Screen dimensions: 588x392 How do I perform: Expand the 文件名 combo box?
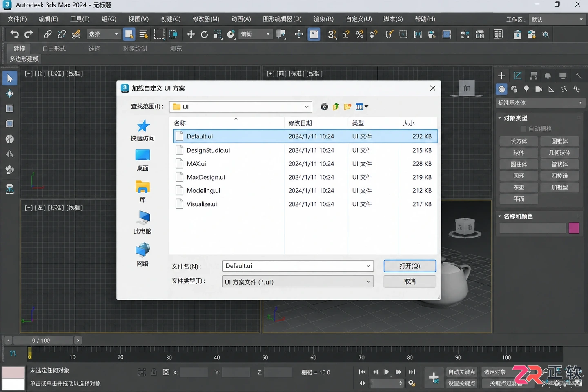(368, 266)
